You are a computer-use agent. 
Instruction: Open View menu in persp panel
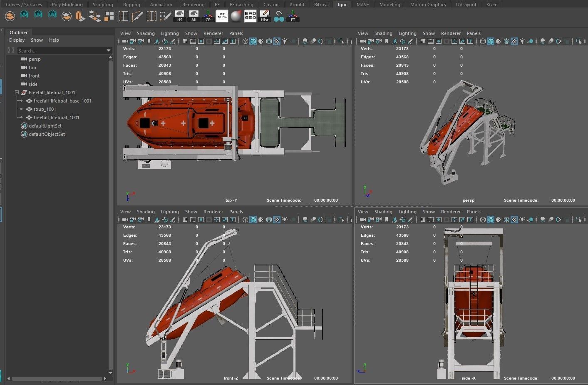click(x=363, y=33)
